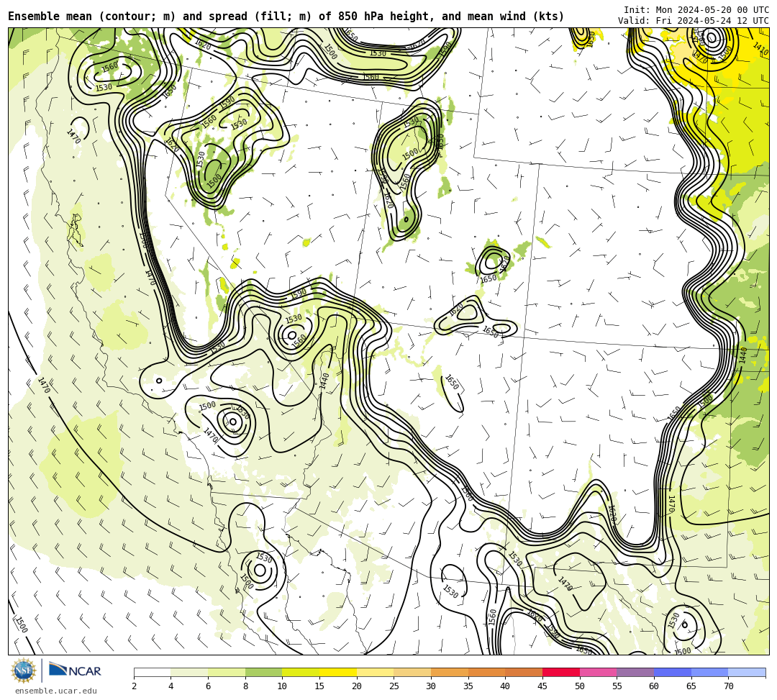Click the light green 6-8 m swatch
Image resolution: width=777 pixels, height=700 pixels.
point(227,672)
